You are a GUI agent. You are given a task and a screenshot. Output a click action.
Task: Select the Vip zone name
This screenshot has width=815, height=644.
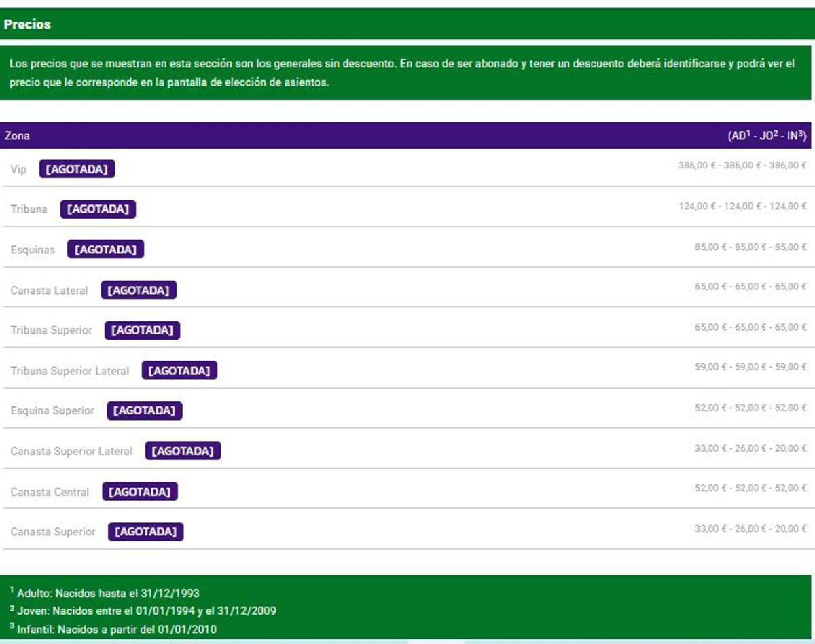pos(18,169)
